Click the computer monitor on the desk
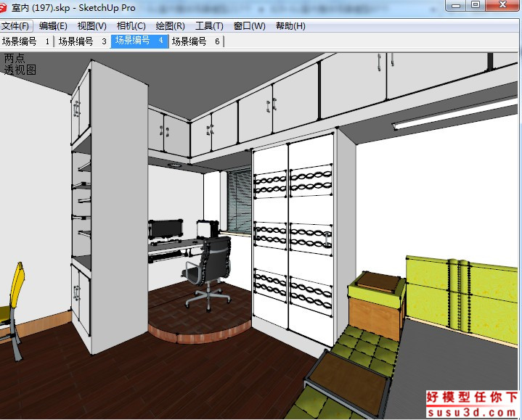Viewport: 522px width, 420px height. (166, 229)
